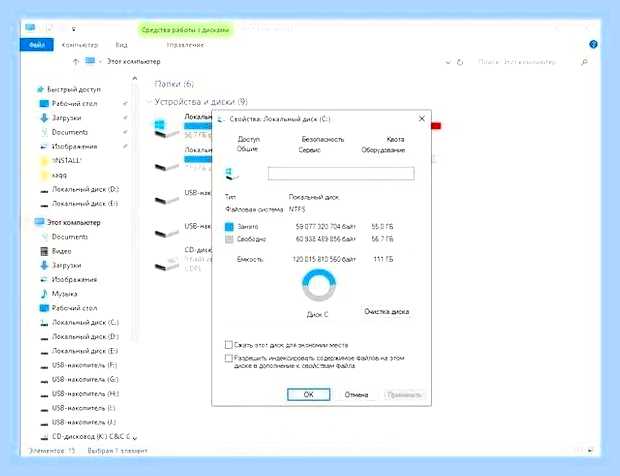Click the disk label text field

point(341,174)
